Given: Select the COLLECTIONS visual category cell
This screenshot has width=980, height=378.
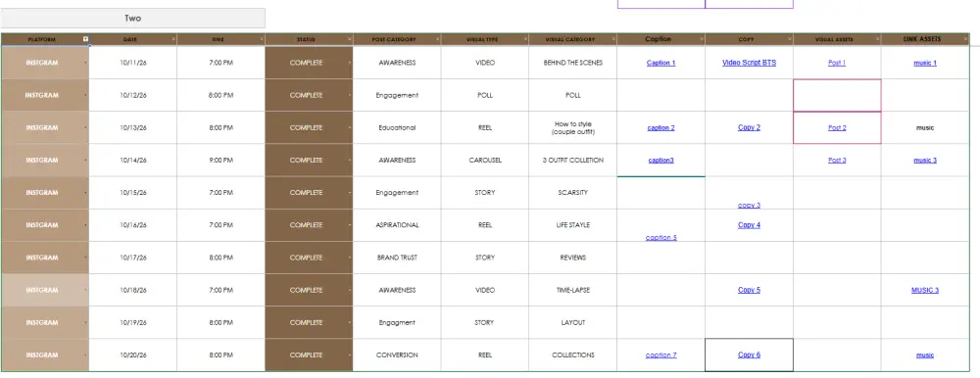Looking at the screenshot, I should pyautogui.click(x=573, y=355).
